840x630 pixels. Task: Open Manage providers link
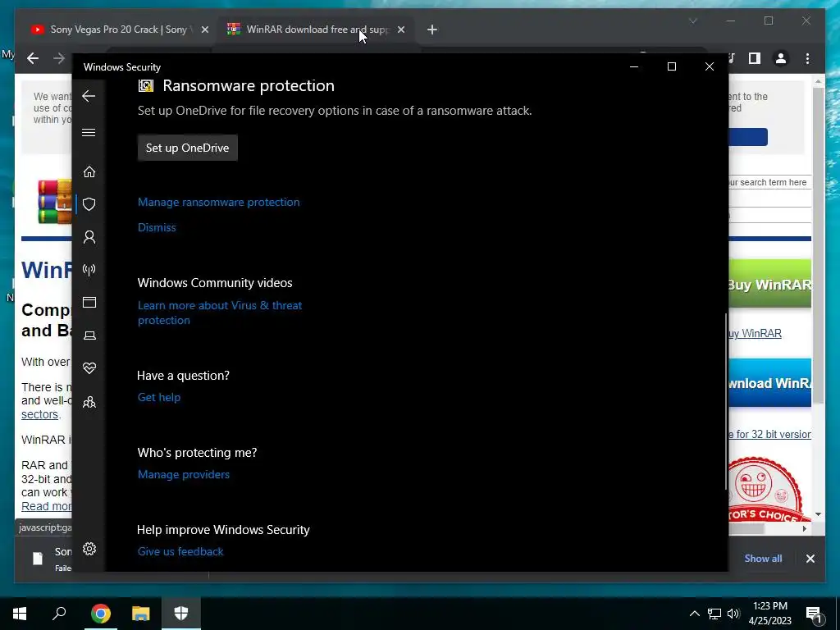click(183, 474)
